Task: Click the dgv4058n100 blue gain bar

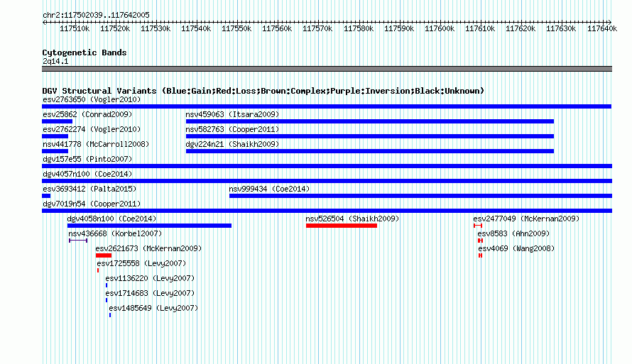Action: click(x=150, y=226)
